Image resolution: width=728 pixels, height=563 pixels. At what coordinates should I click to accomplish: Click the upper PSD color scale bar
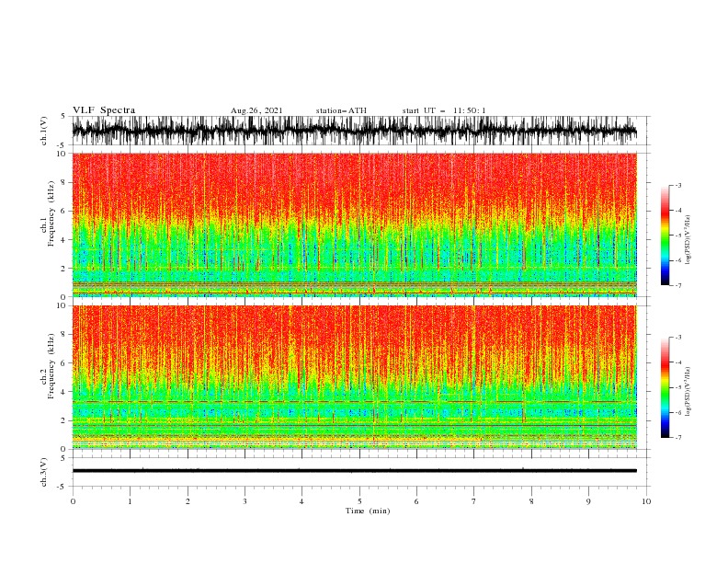[x=665, y=236]
